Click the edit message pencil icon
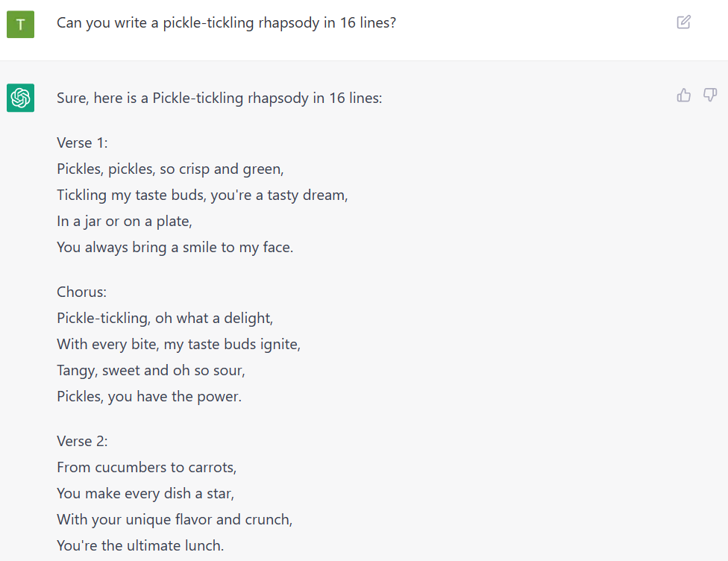Viewport: 728px width, 561px height. coord(683,22)
